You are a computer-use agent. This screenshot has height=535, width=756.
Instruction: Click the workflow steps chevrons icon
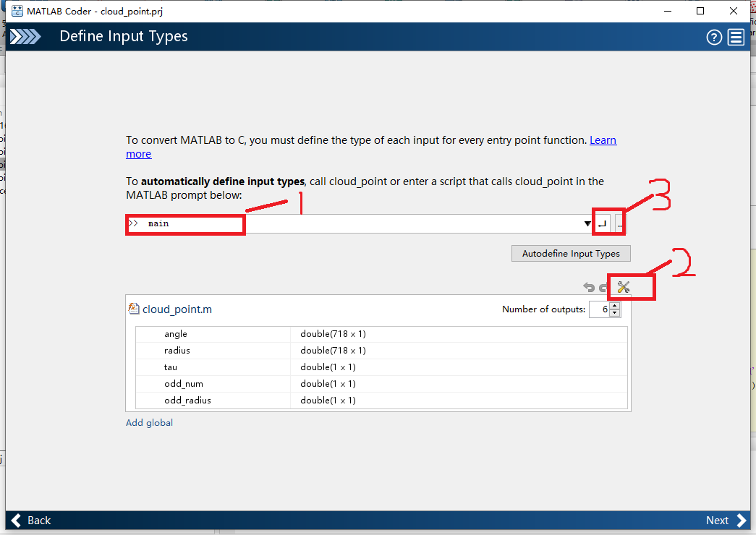click(25, 37)
